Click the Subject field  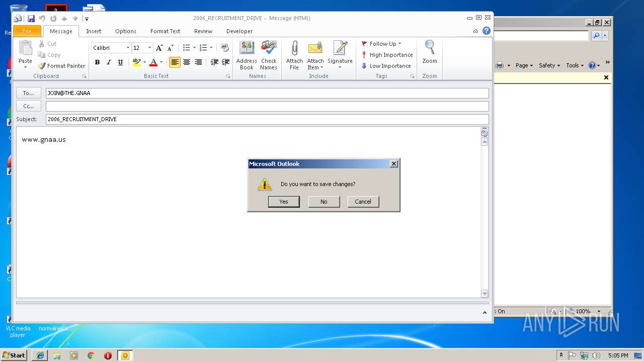(267, 119)
